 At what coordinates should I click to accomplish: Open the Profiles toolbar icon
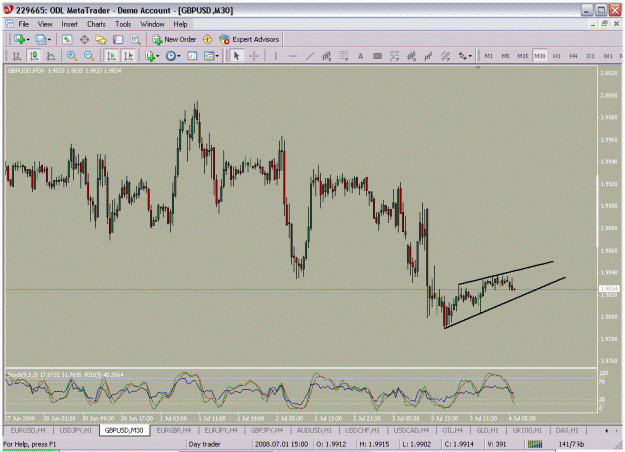tap(40, 39)
